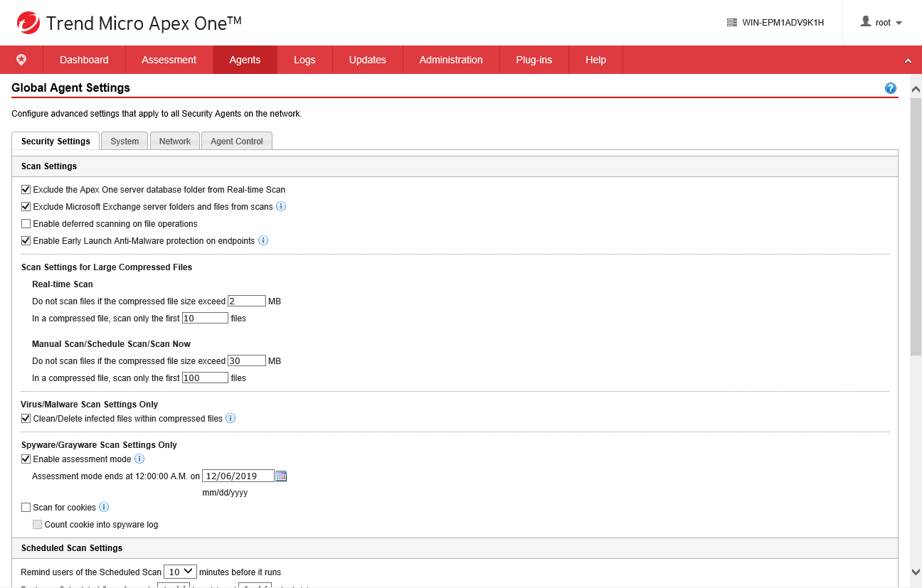Click the Real-time Scan first files count field
The height and width of the screenshot is (588, 922).
[205, 318]
